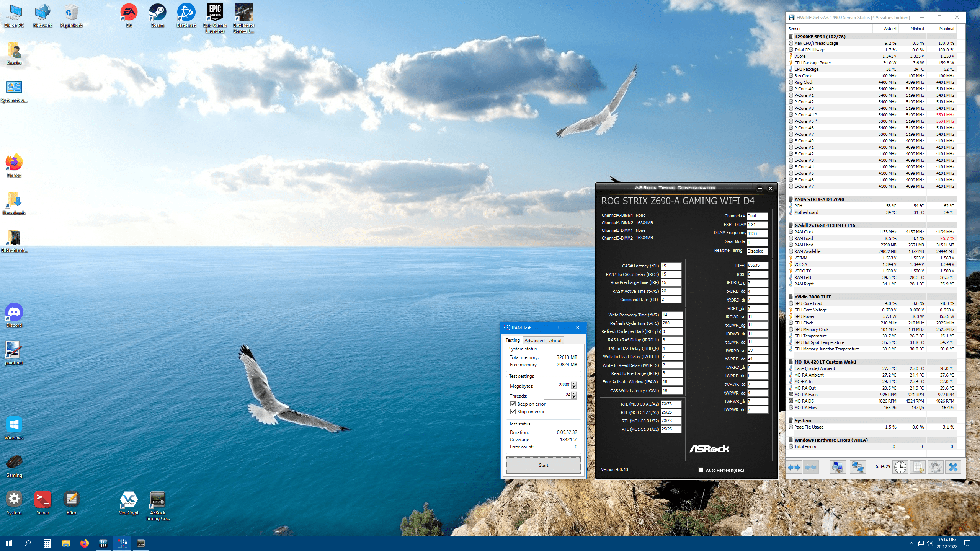Open the Battle.net desktop icon
The height and width of the screenshot is (551, 980).
pyautogui.click(x=186, y=16)
